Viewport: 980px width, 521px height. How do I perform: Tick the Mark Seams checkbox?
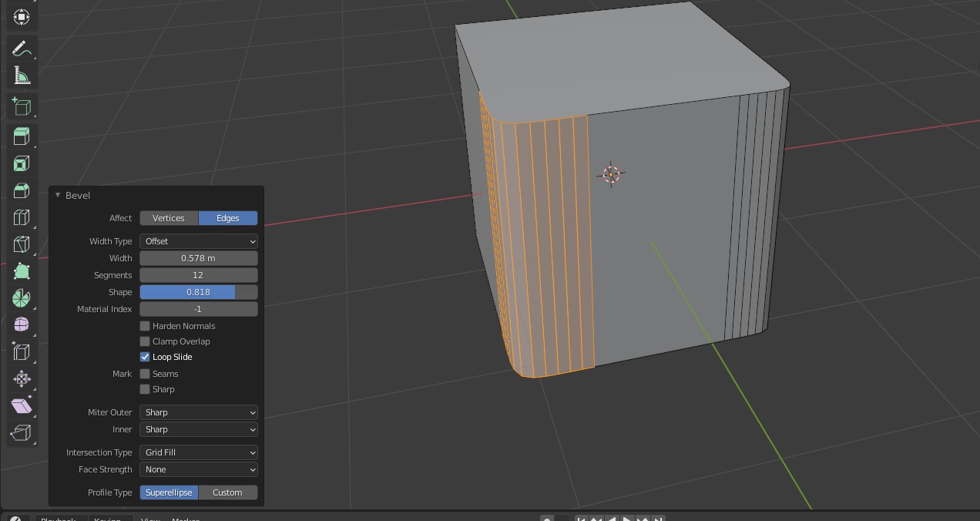point(145,374)
